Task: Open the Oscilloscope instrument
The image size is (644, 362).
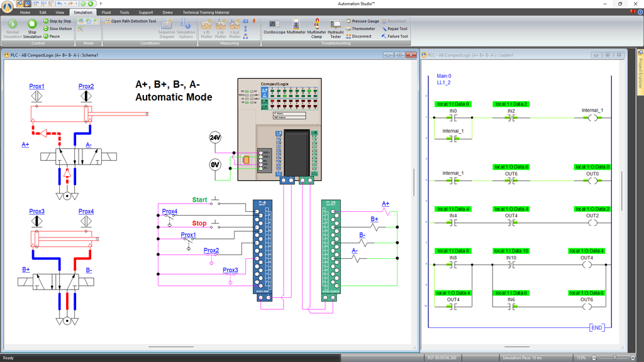Action: [x=274, y=27]
